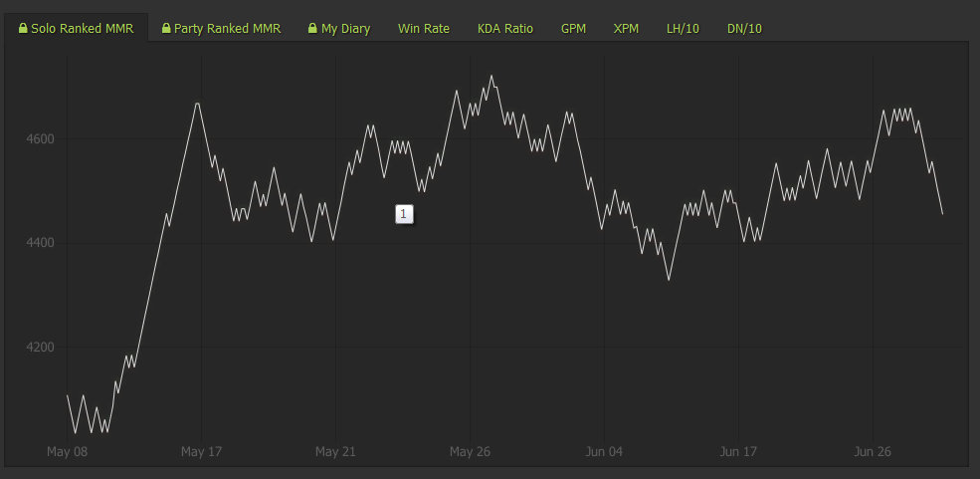Select the LH/10 tab
The image size is (980, 479).
[683, 28]
